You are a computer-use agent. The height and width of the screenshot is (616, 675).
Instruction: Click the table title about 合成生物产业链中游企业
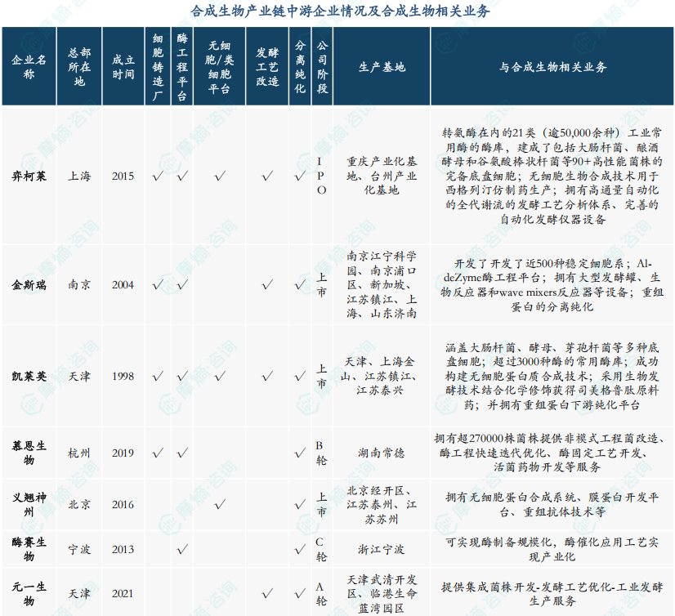pos(340,11)
